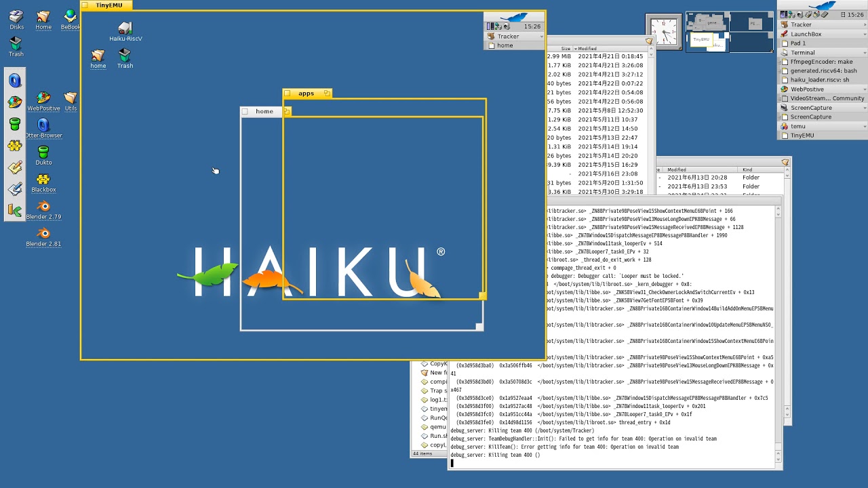Switch to top-right workspace thumbnail
Viewport: 868px width, 488px height.
point(751,22)
